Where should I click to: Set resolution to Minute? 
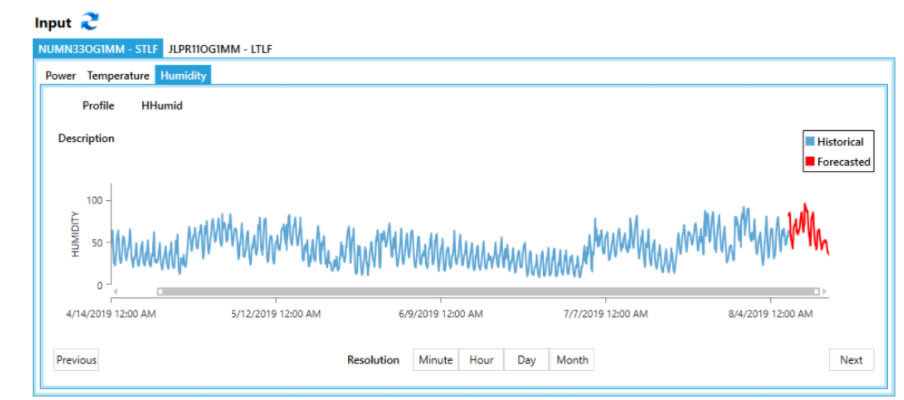coord(435,360)
